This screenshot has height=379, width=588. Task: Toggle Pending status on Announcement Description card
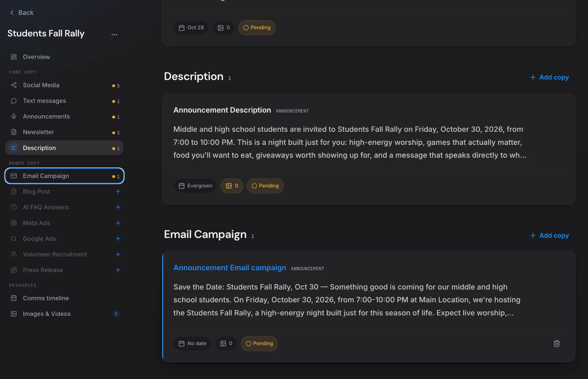[265, 186]
